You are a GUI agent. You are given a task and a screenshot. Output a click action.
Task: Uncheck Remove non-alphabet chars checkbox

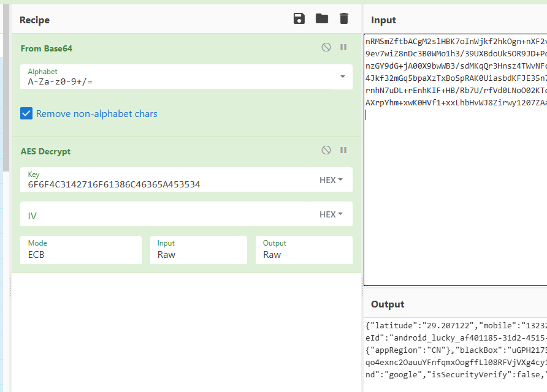pyautogui.click(x=26, y=113)
